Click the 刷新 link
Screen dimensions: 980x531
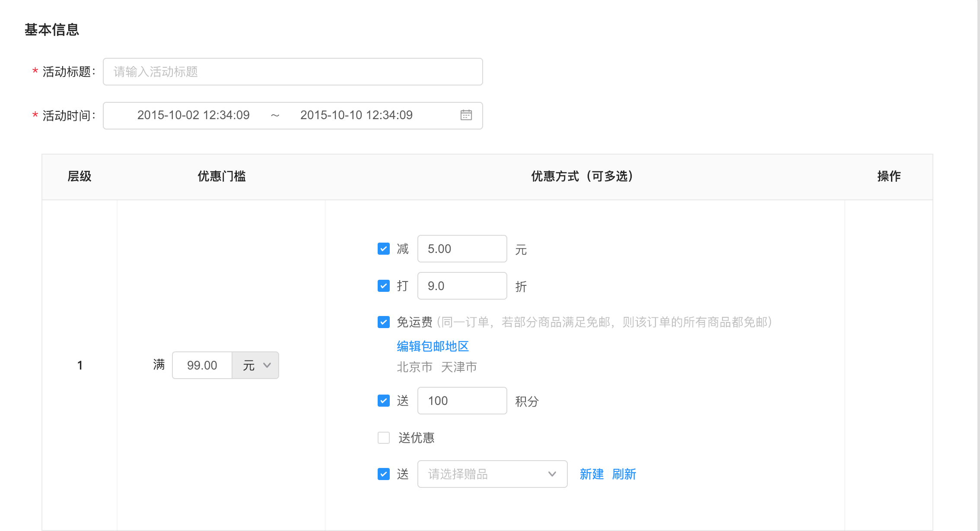[624, 474]
